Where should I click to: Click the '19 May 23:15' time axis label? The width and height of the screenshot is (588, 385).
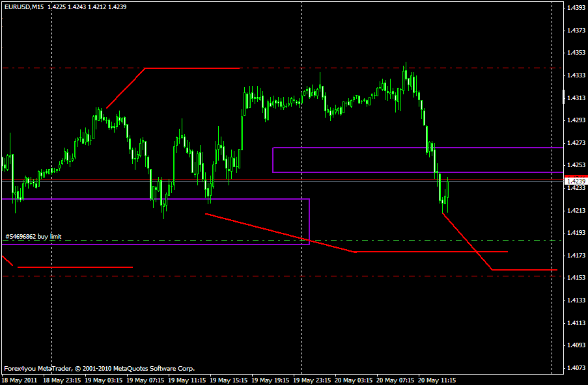[x=312, y=380]
